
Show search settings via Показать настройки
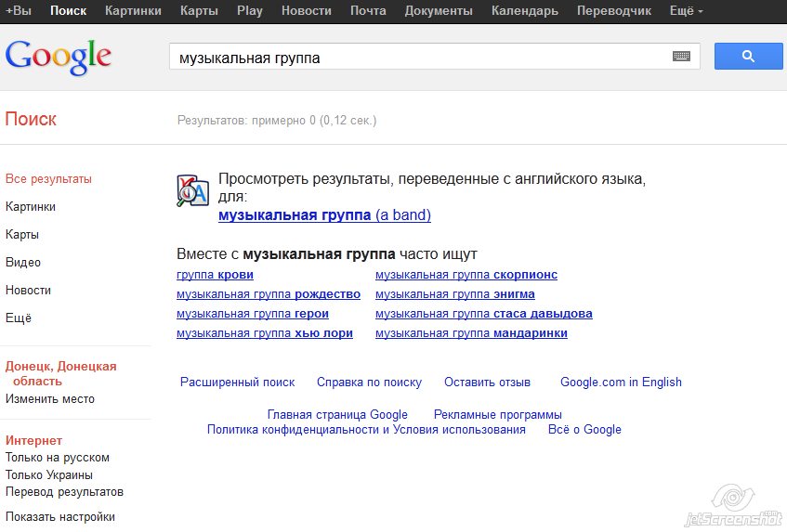(60, 517)
